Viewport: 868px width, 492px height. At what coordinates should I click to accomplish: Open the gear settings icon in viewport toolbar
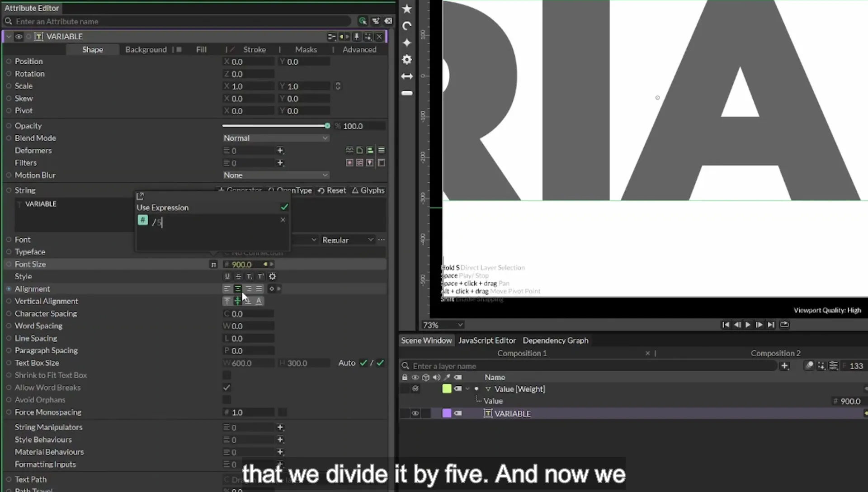click(x=407, y=59)
